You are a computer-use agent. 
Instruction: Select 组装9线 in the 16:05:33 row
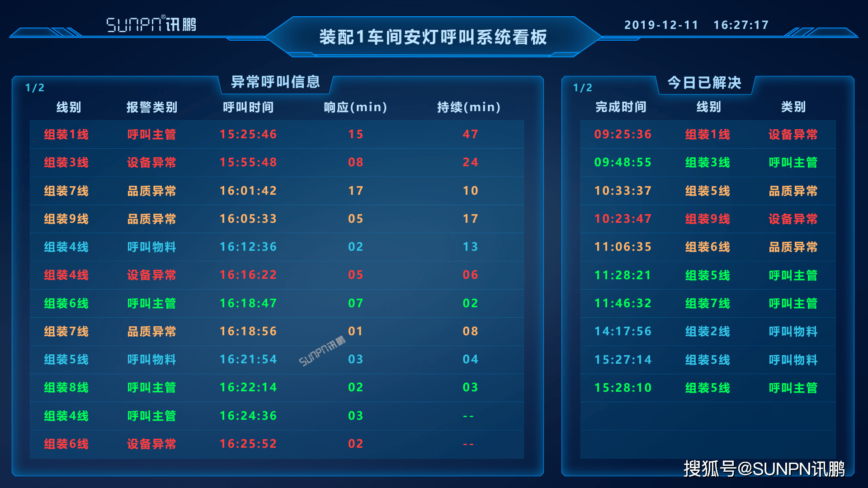66,219
